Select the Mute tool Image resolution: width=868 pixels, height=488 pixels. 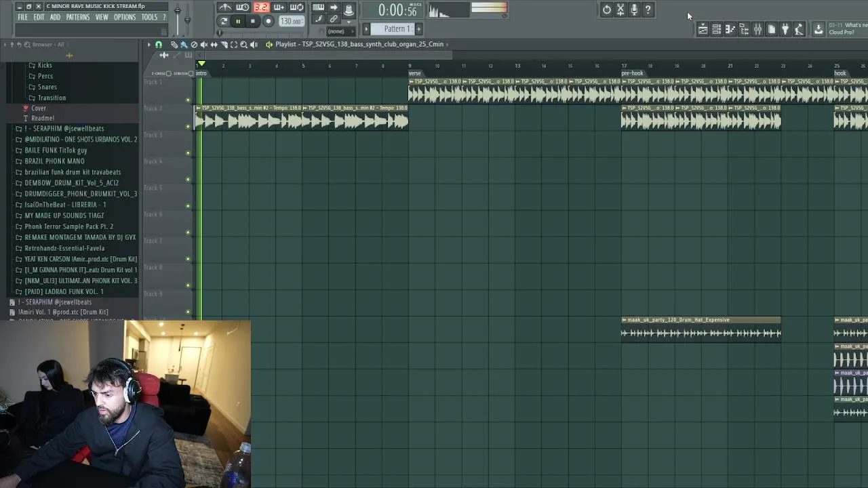204,45
